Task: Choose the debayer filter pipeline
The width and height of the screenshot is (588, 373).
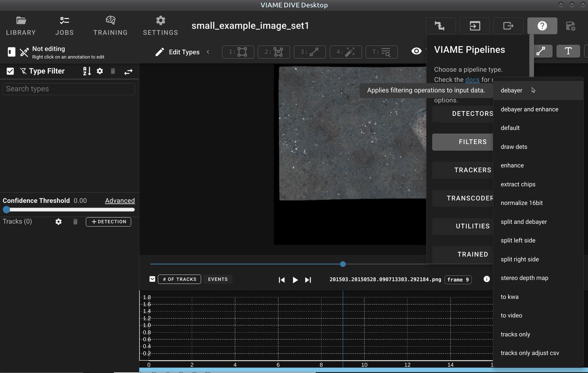Action: 538,90
